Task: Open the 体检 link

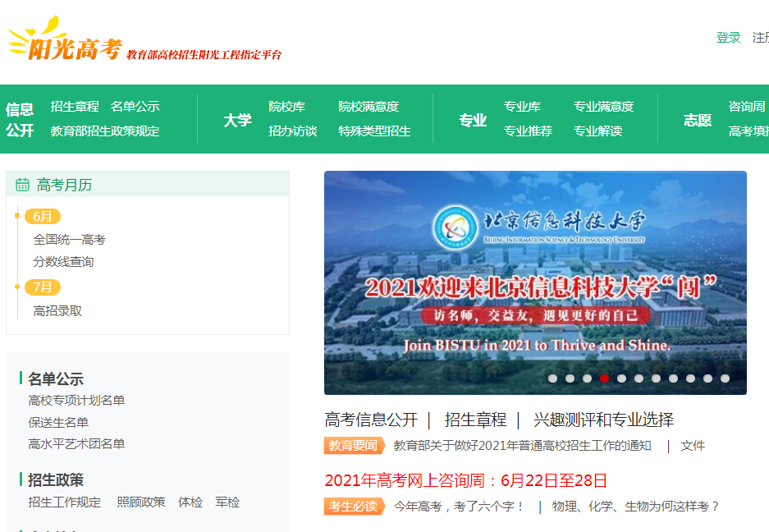Action: pos(190,502)
